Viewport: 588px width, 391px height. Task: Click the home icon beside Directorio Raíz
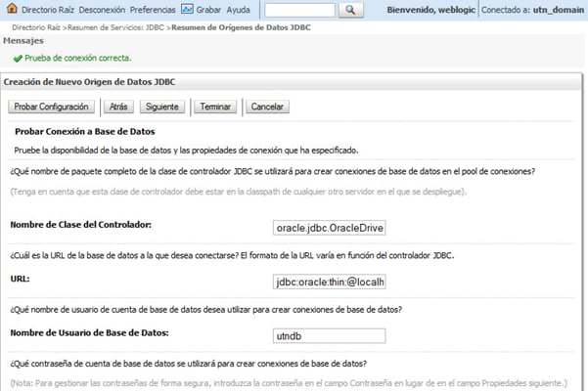(x=12, y=9)
